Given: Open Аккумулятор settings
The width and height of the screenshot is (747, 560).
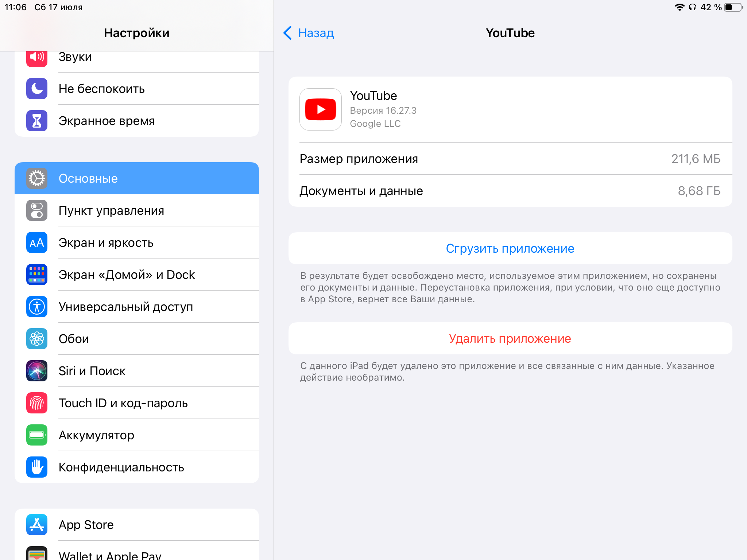Looking at the screenshot, I should coord(137,435).
